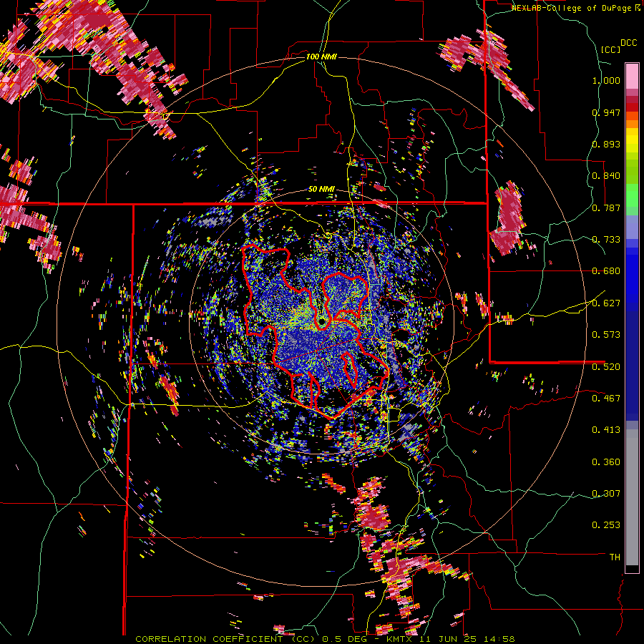Select the 1.000 scale value
This screenshot has width=644, height=644.
pyautogui.click(x=606, y=80)
